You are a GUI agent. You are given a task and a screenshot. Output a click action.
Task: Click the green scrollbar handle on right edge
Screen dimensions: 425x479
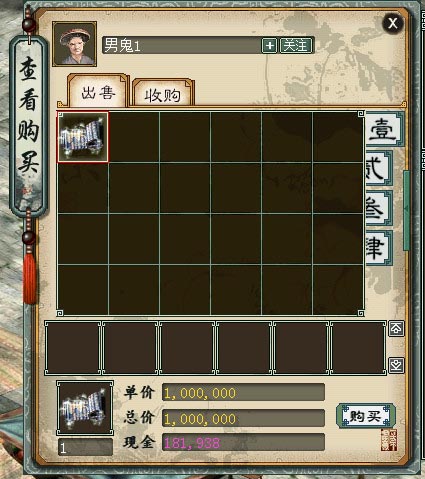tap(406, 210)
